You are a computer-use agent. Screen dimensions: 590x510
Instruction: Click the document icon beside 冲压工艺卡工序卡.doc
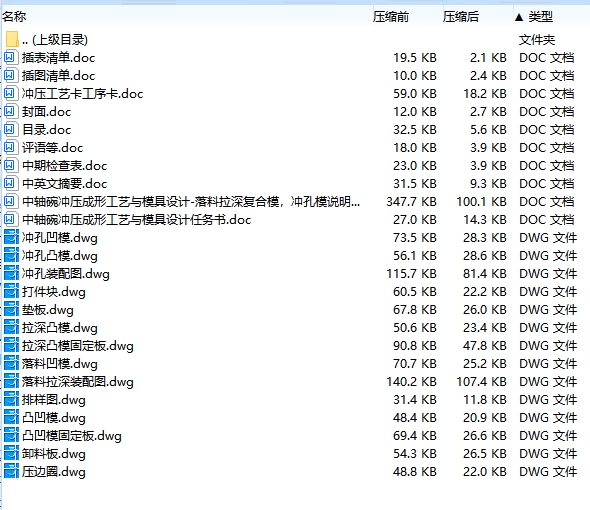coord(11,93)
